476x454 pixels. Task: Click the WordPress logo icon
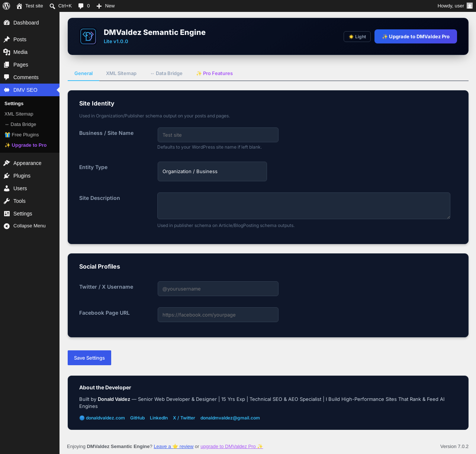[6, 6]
